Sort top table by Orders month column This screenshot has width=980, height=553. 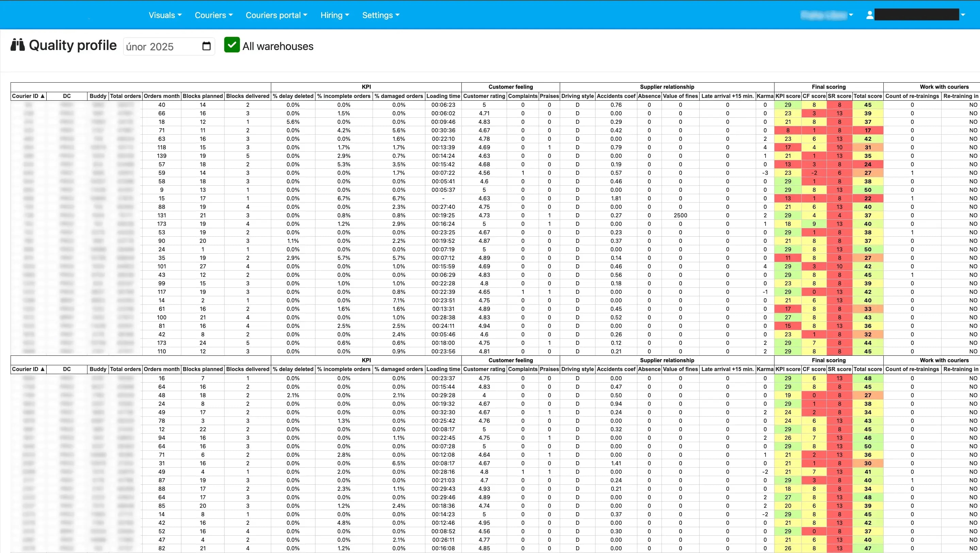point(162,96)
